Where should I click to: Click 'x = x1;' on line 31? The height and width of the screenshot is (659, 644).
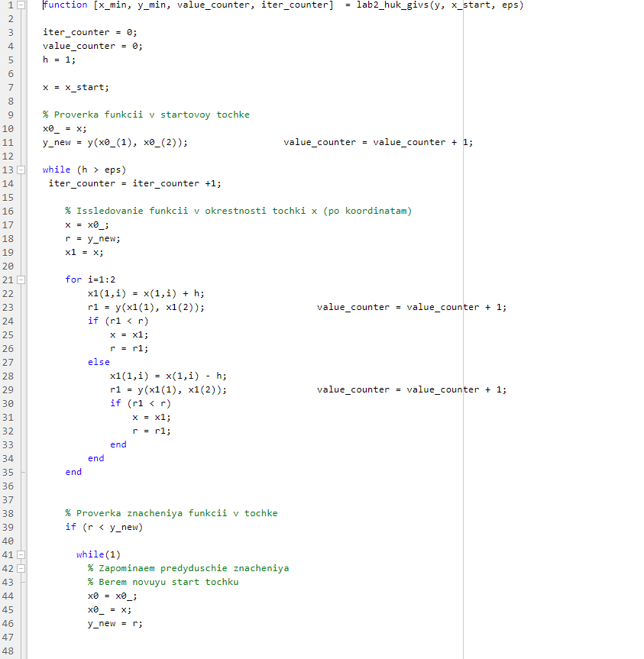151,418
